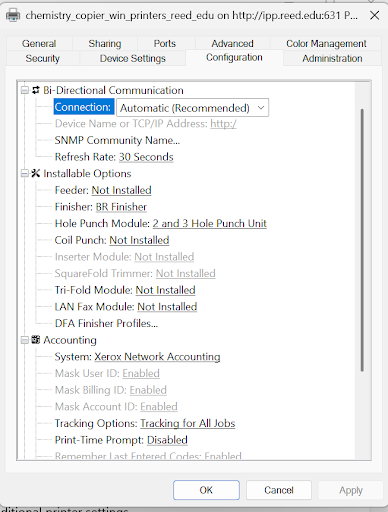Viewport: 388px width, 512px height.
Task: Open SNMP Community Name settings
Action: pyautogui.click(x=117, y=140)
